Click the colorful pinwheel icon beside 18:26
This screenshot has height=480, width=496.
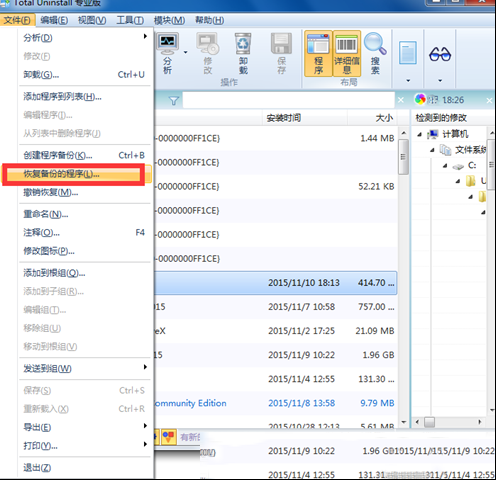pos(420,99)
